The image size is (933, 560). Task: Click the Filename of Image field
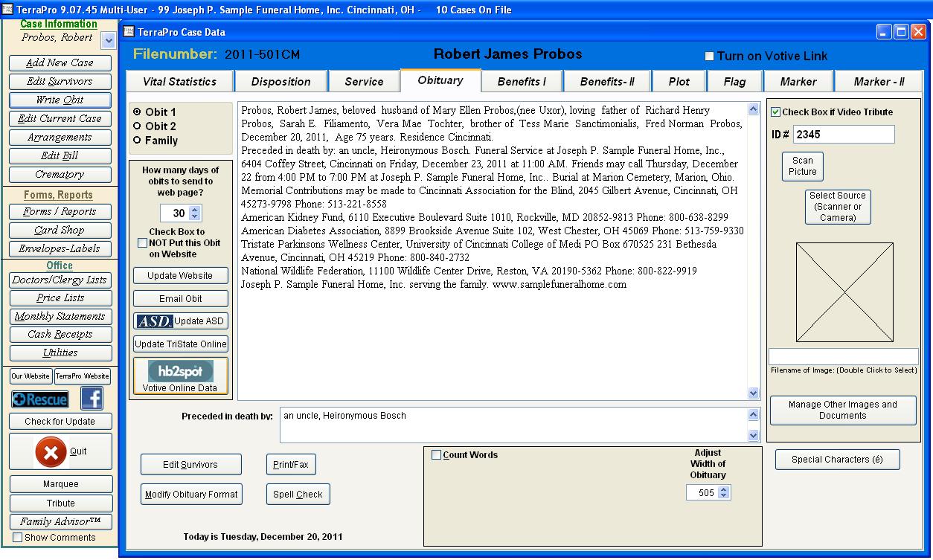[844, 357]
